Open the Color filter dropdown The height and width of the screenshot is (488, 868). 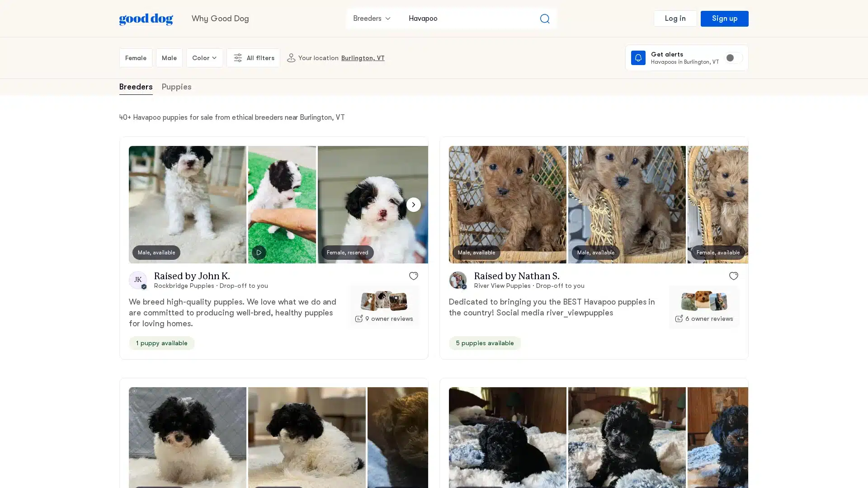coord(204,58)
